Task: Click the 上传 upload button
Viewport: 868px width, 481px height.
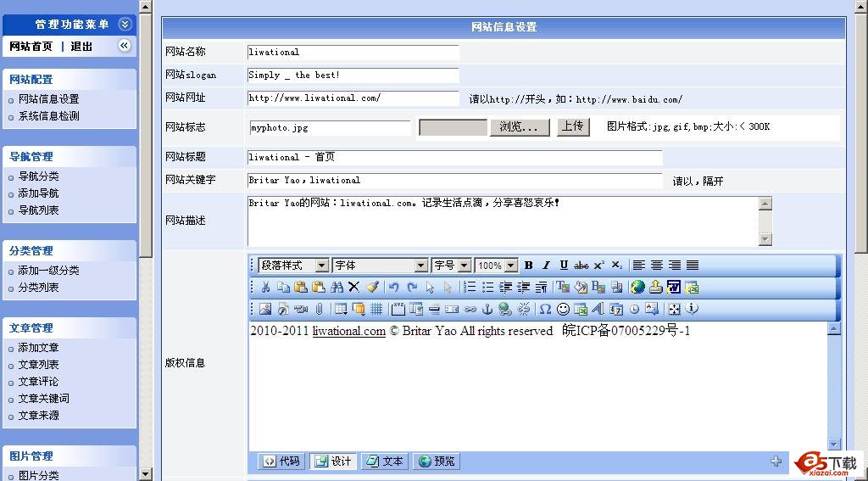Action: click(x=572, y=126)
